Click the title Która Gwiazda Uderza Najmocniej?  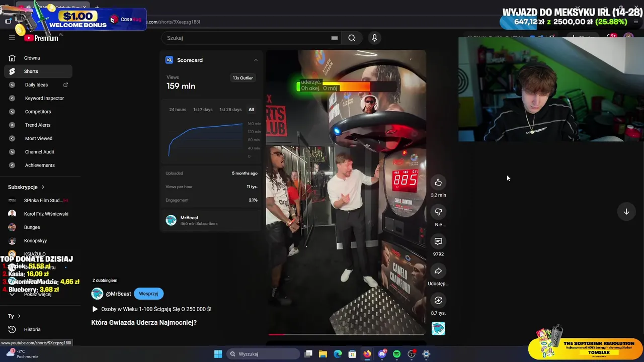144,322
